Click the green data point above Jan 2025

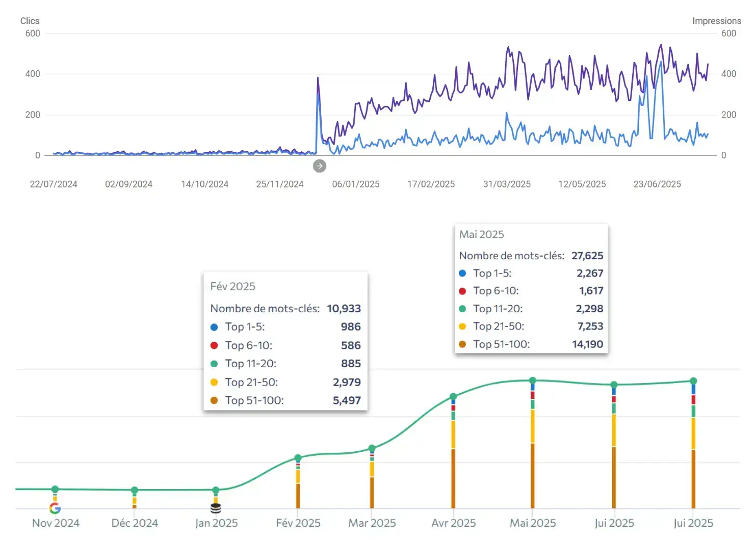pos(216,490)
